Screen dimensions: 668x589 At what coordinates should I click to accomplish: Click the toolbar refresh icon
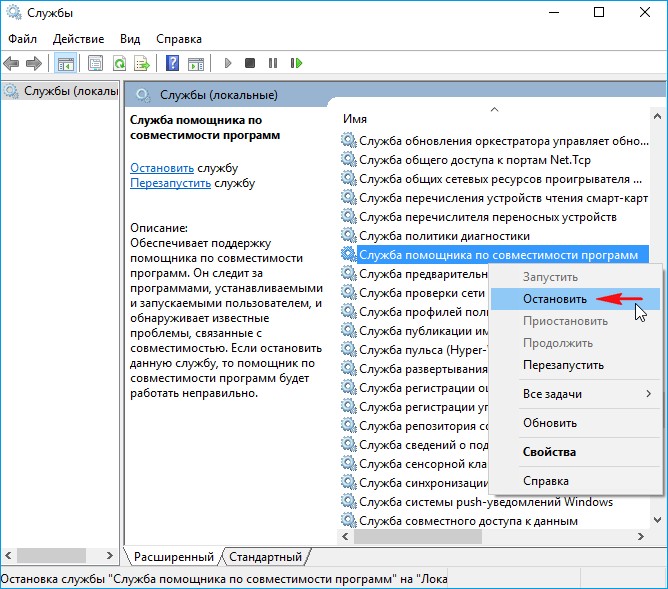point(119,63)
